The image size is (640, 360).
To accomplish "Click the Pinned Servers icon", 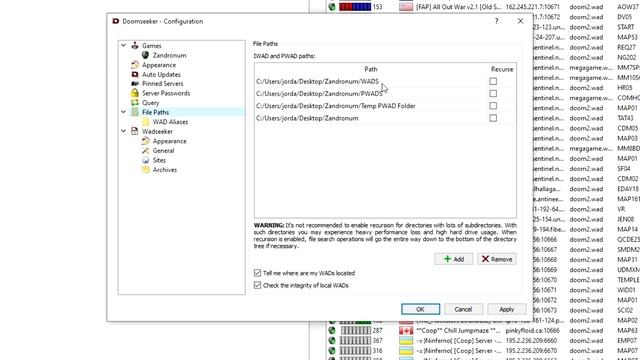I will [135, 84].
